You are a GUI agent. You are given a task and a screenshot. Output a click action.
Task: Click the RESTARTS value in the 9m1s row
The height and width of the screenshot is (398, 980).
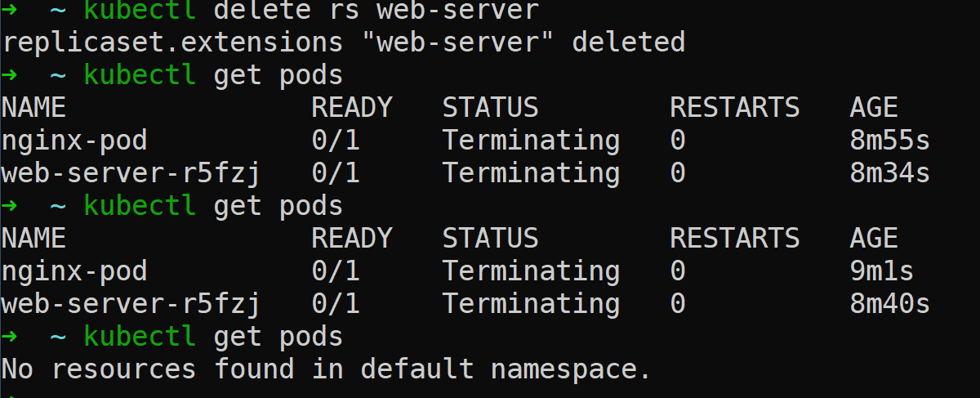click(x=678, y=271)
